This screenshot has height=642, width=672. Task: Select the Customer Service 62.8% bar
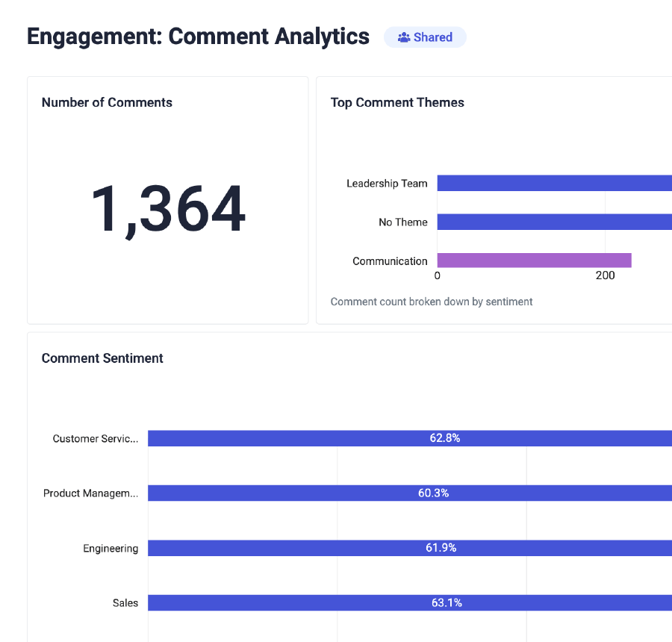410,438
